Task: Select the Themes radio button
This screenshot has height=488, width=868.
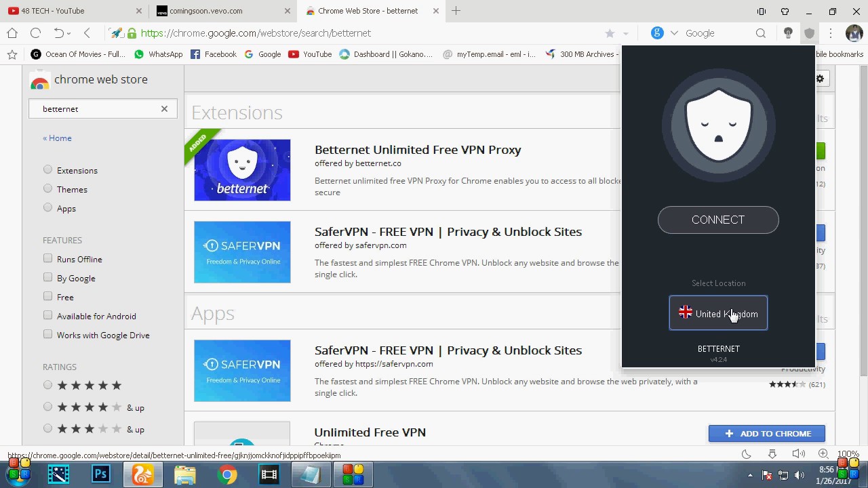Action: (x=47, y=188)
